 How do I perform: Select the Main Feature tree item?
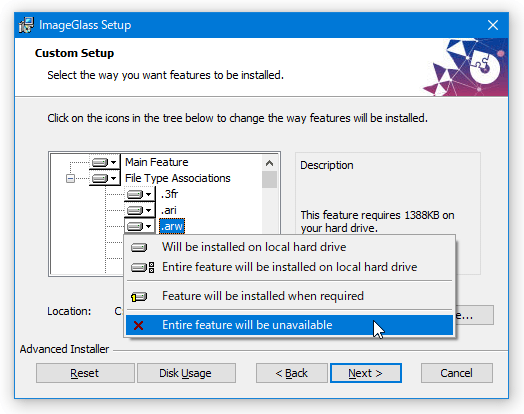(156, 162)
